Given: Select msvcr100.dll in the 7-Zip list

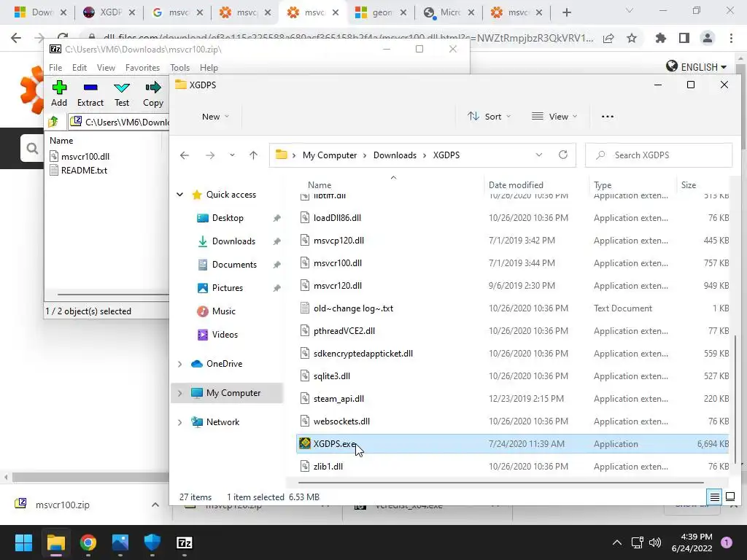Looking at the screenshot, I should (80, 156).
